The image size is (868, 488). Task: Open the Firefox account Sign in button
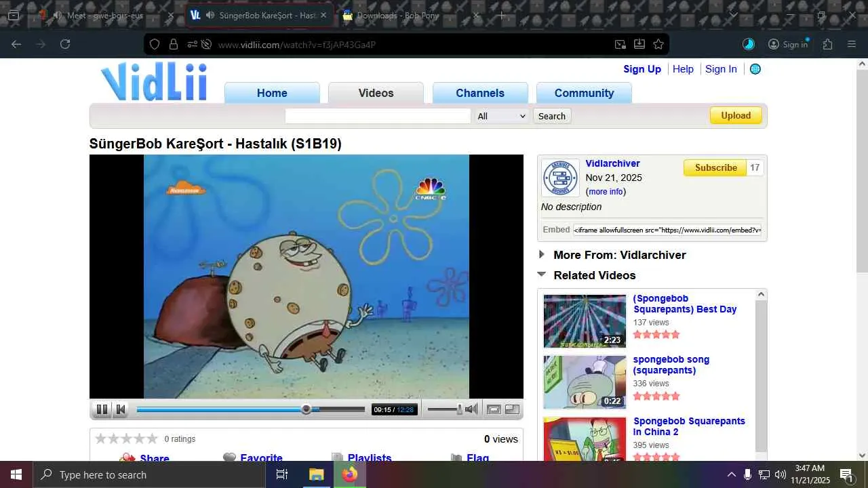[x=788, y=44]
